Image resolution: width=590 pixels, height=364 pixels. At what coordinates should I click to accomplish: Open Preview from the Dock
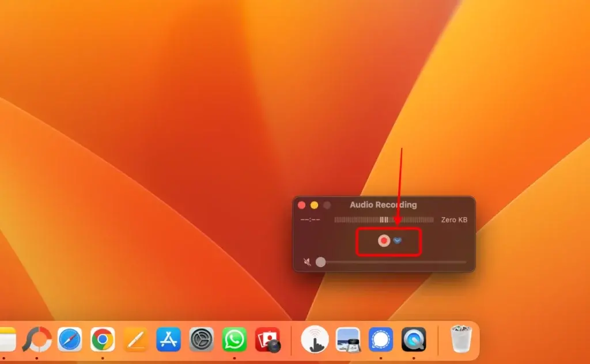pos(348,339)
